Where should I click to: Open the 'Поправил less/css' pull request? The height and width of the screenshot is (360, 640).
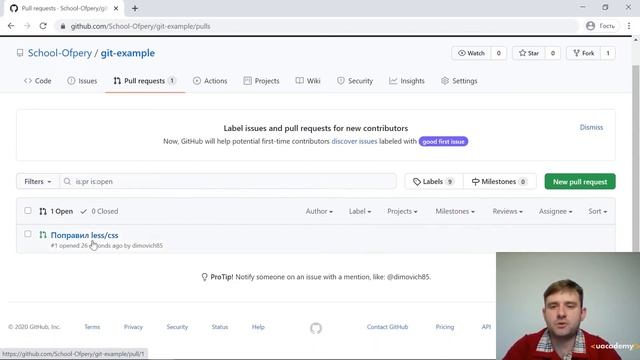click(x=84, y=235)
